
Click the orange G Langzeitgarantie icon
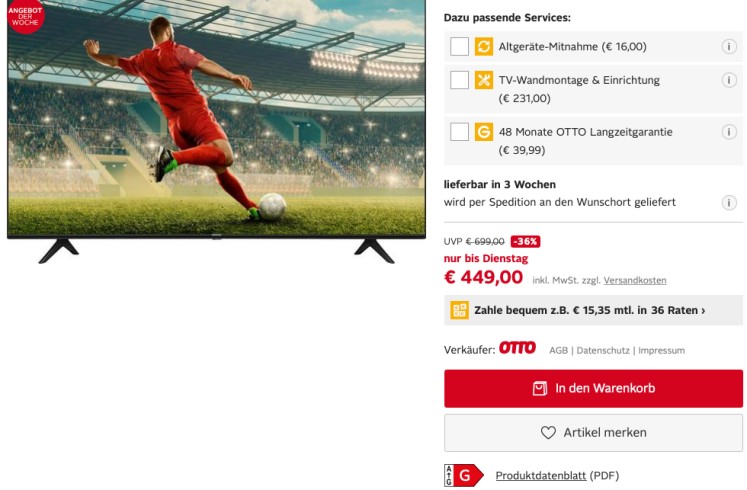pyautogui.click(x=484, y=132)
